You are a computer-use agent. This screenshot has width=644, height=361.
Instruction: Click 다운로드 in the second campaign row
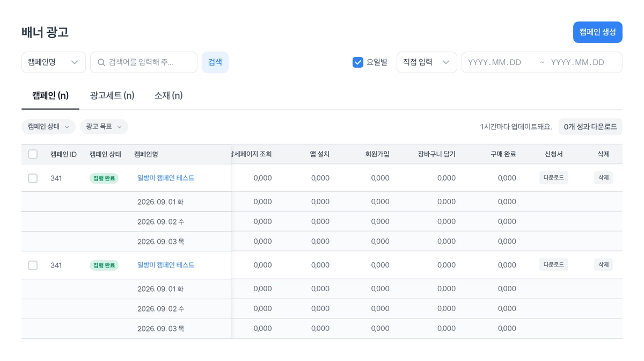554,265
